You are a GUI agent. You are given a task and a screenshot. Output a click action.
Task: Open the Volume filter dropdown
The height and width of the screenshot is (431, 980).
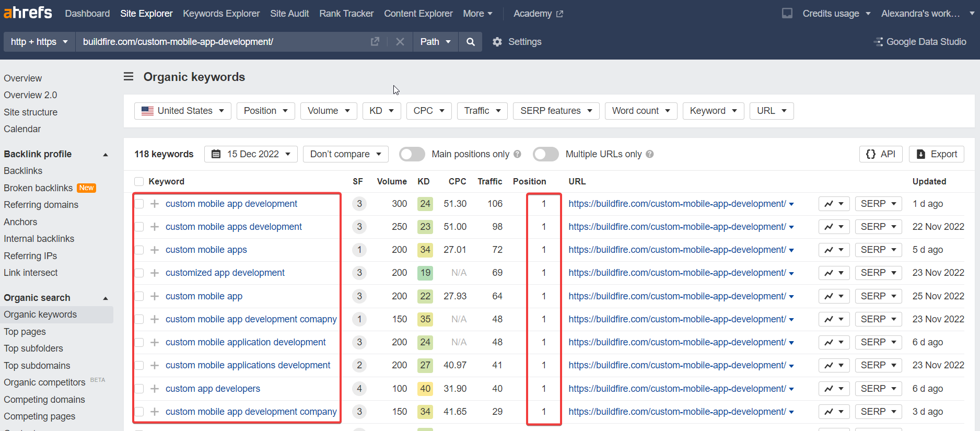pos(329,111)
